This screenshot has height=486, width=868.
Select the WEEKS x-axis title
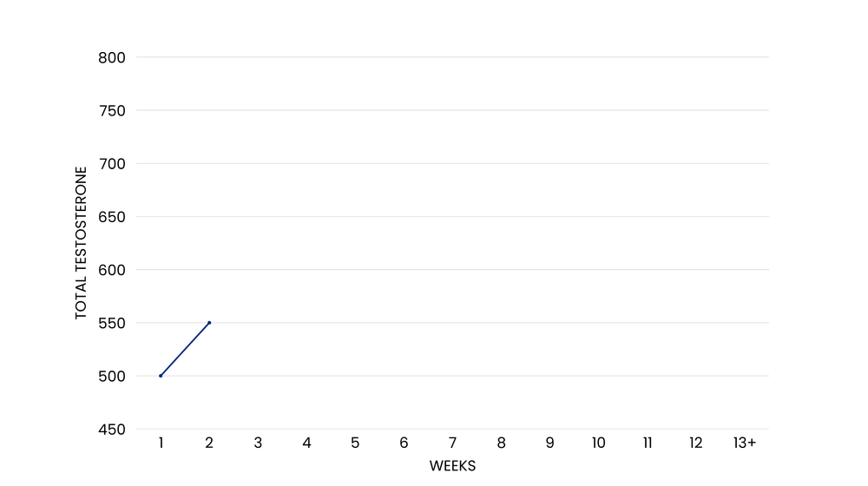click(452, 466)
